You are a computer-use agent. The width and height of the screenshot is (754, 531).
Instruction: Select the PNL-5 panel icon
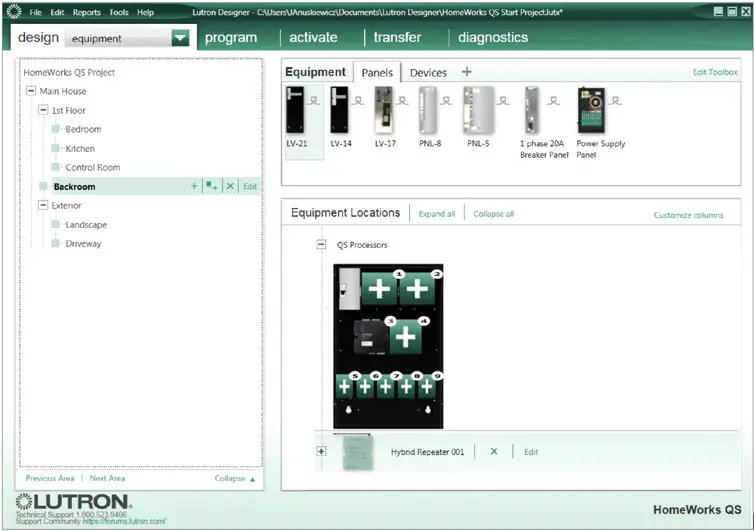tap(478, 110)
